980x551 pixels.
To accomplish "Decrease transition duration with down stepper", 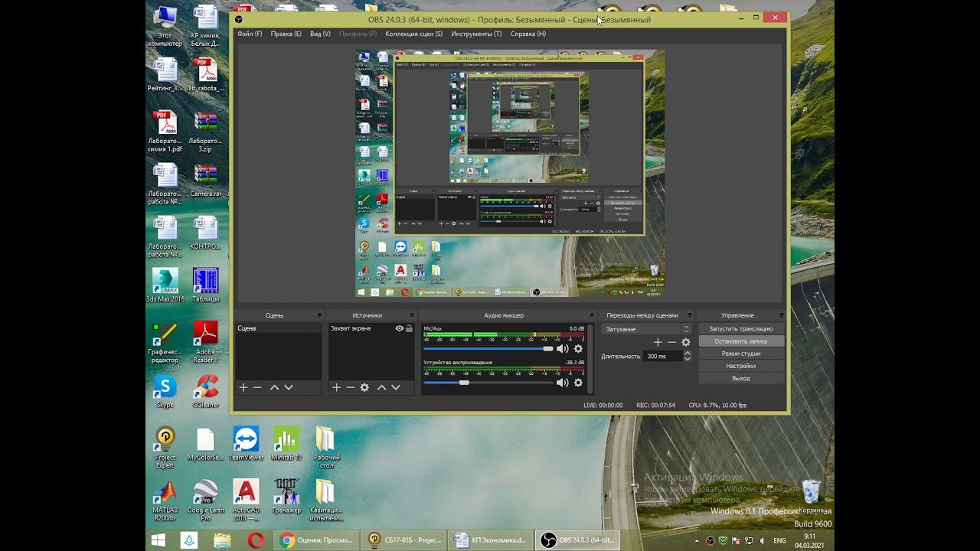I will (x=687, y=359).
